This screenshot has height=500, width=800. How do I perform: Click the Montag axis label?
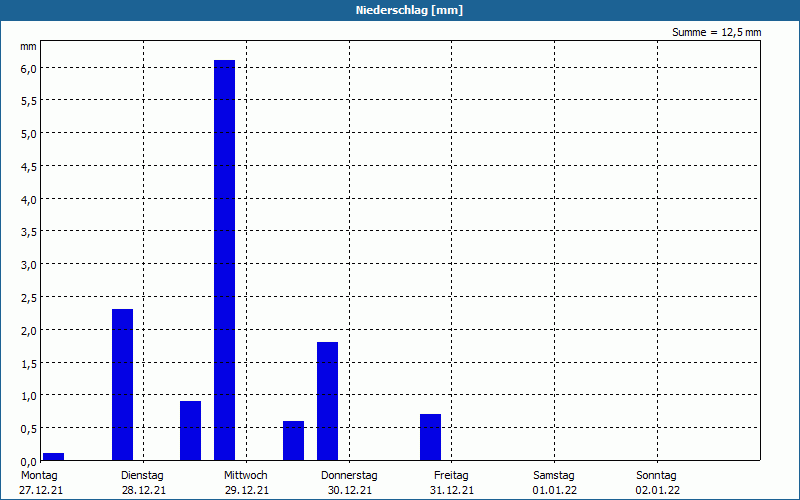point(39,476)
